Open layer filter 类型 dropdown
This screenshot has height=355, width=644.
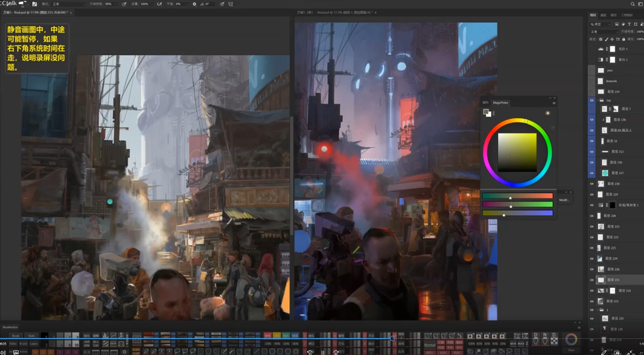[x=600, y=24]
